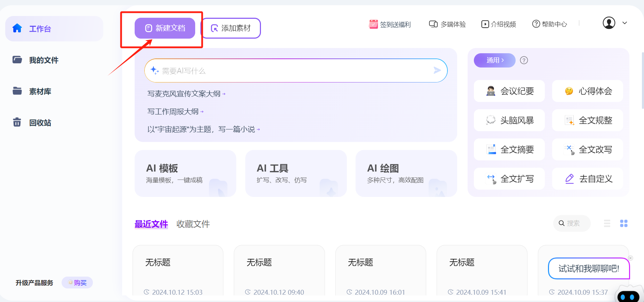Switch to the 收藏文件 tab
The width and height of the screenshot is (644, 302).
click(193, 224)
